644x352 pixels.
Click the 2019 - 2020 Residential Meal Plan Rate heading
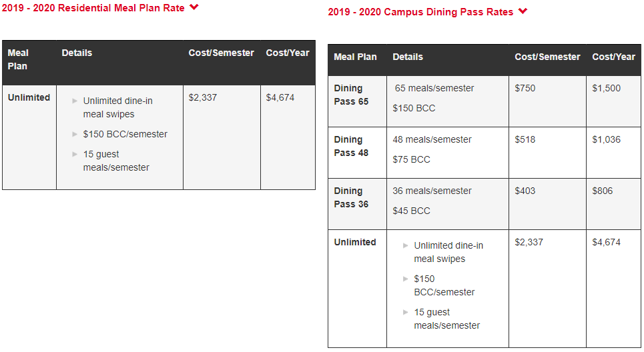93,8
